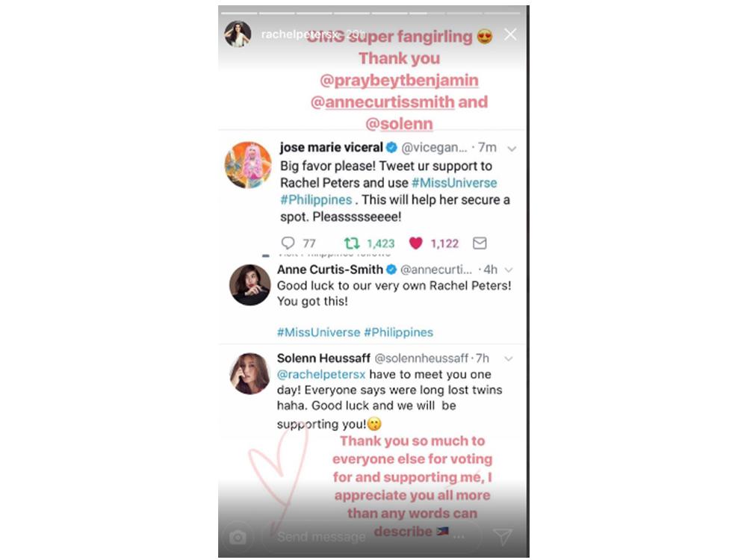Toggle the heart like icon with 1,122

tap(415, 243)
